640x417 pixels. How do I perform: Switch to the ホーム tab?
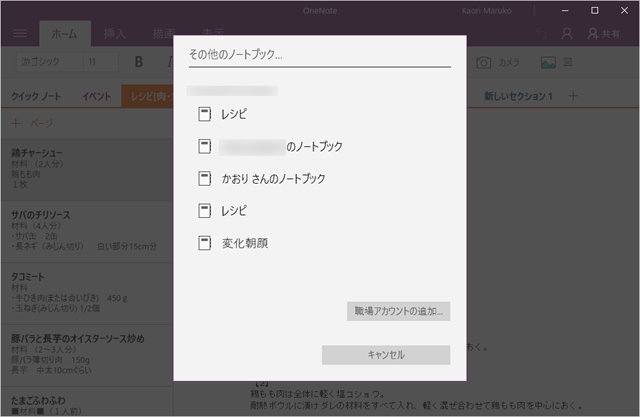tap(64, 34)
